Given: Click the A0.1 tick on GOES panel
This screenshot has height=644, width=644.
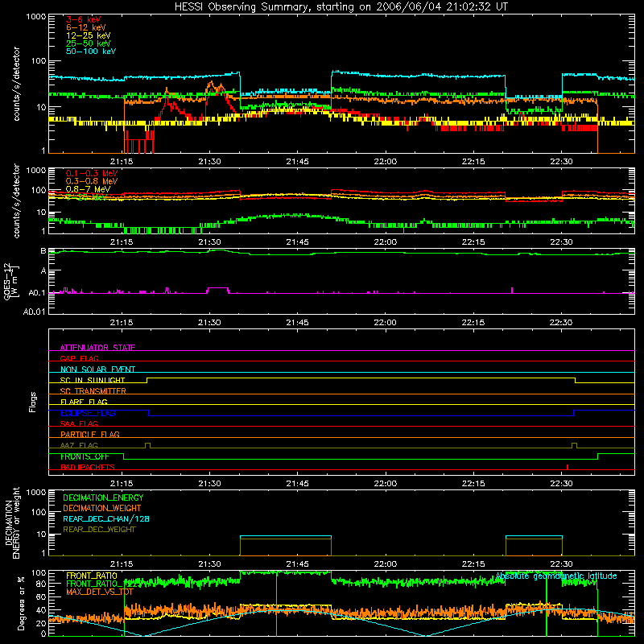Looking at the screenshot, I should (x=36, y=293).
